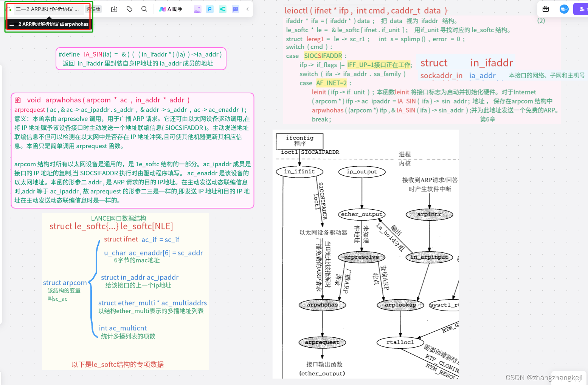Select the u_char ac_enaddr[6] line
The height and width of the screenshot is (385, 588).
[x=154, y=253]
